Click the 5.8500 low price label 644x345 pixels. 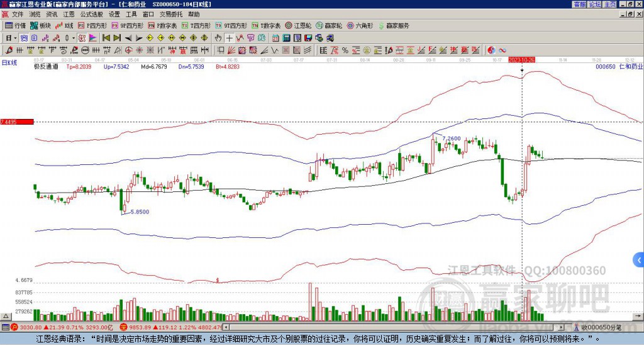click(x=140, y=212)
